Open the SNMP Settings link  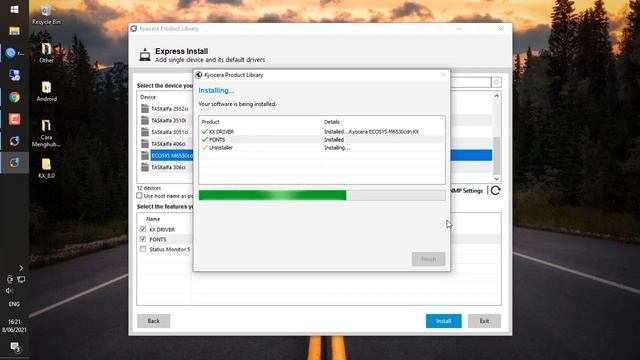pos(467,191)
